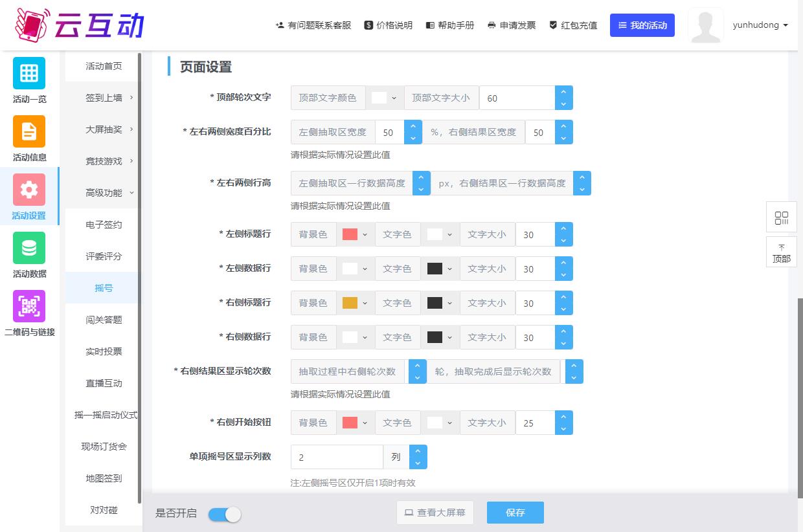
Task: Open 价格说明 page
Action: tap(389, 25)
